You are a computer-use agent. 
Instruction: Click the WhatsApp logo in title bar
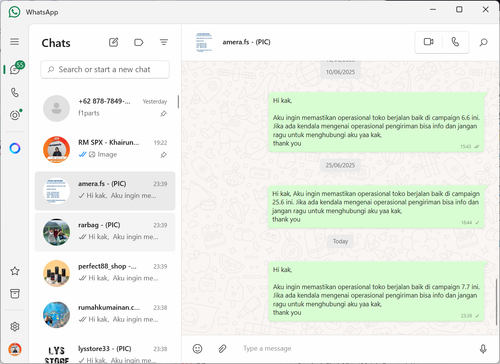click(14, 12)
